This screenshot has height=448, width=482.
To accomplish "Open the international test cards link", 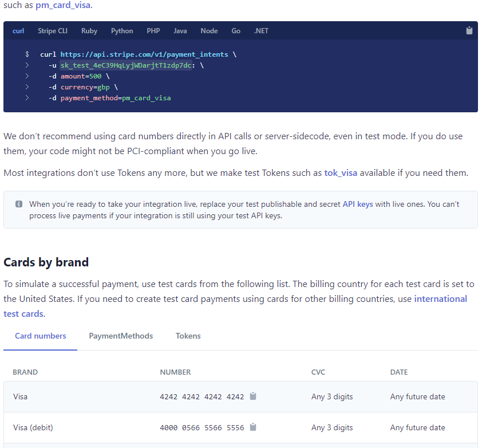I will coord(235,306).
